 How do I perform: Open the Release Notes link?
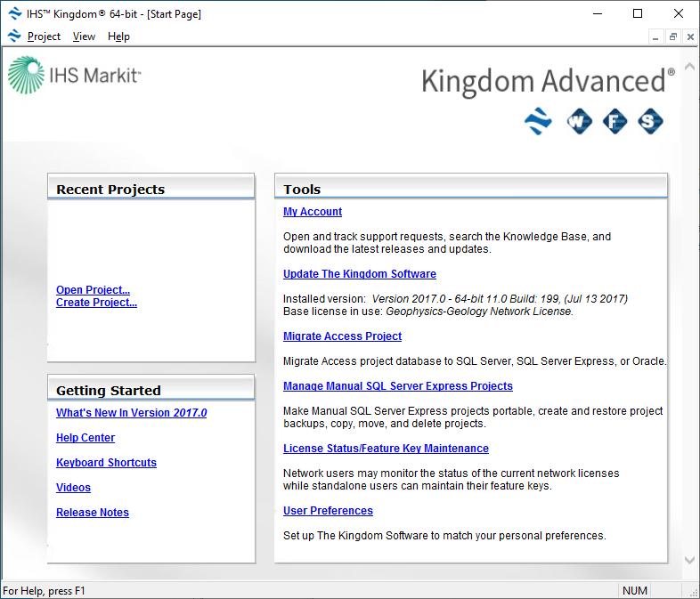pos(93,513)
